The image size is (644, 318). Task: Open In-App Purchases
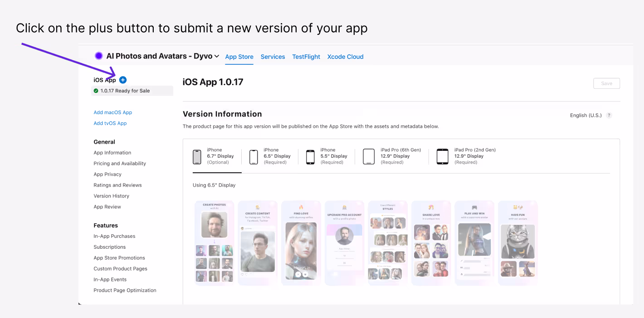(114, 236)
